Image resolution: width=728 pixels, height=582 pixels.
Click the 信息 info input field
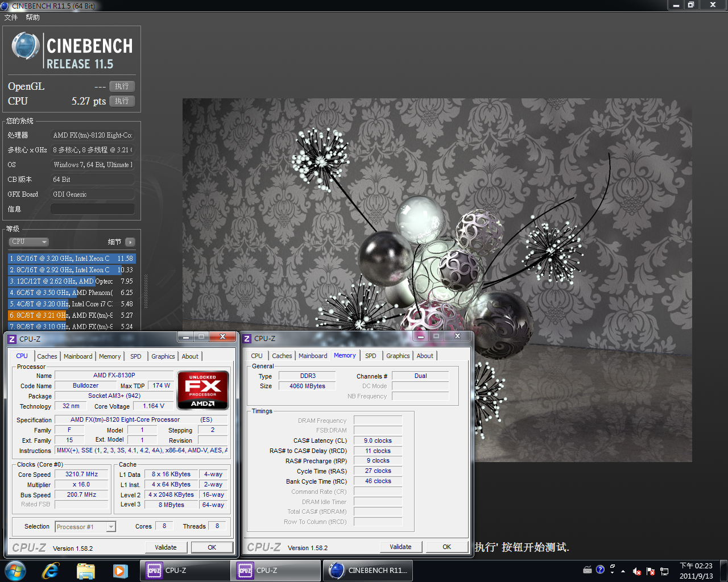click(x=93, y=209)
